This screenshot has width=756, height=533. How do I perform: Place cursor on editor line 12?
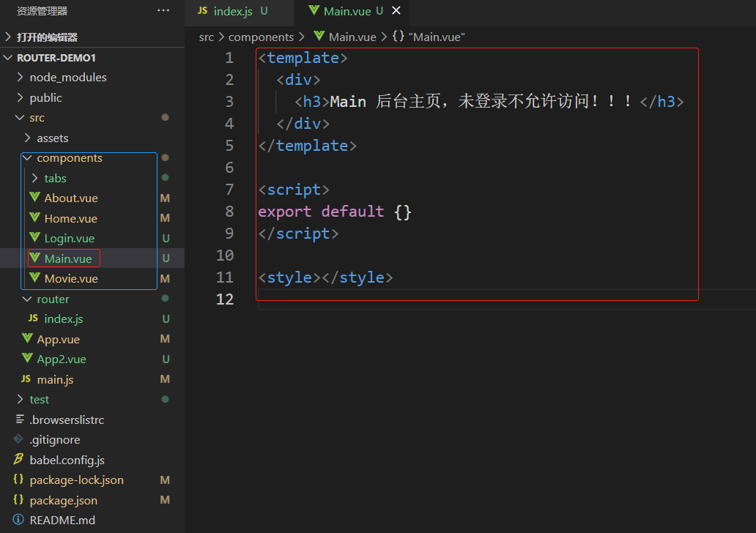(440, 299)
